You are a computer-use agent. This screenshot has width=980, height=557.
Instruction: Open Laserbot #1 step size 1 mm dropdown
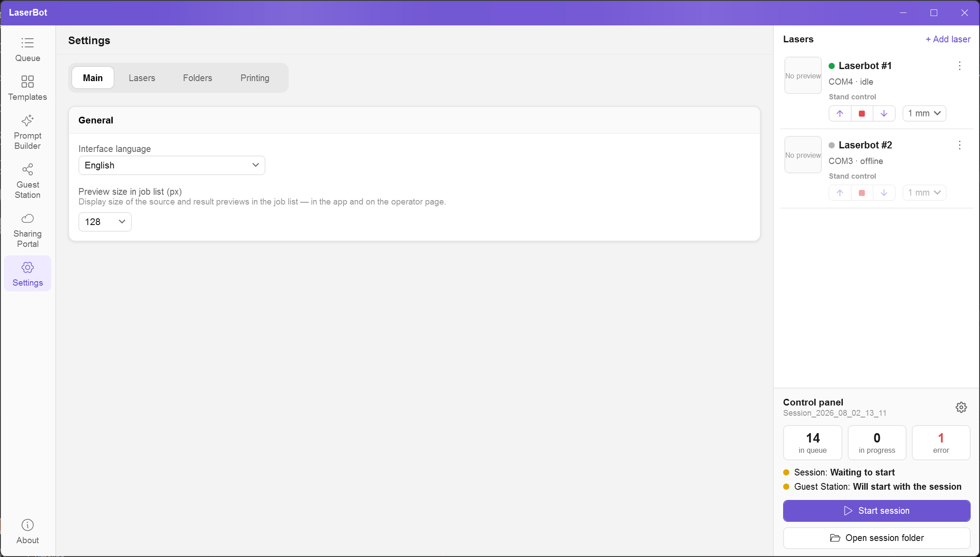pyautogui.click(x=924, y=113)
